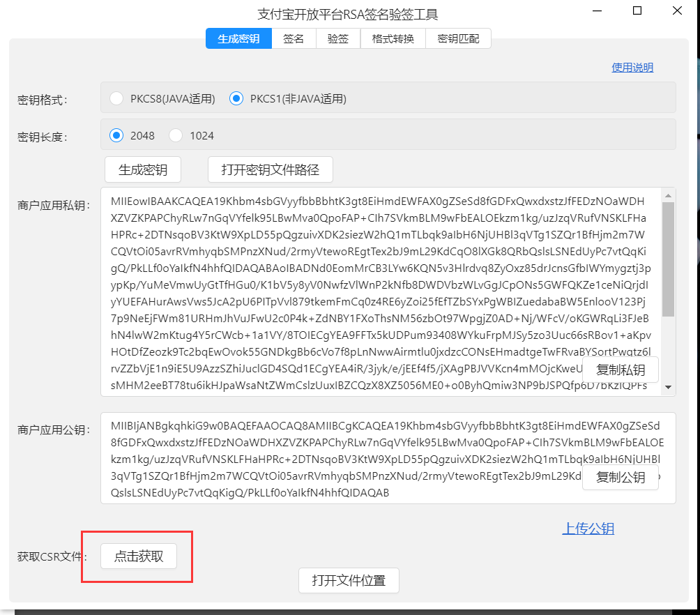The image size is (700, 615).
Task: Click 打开文件位置 button
Action: coord(349,580)
